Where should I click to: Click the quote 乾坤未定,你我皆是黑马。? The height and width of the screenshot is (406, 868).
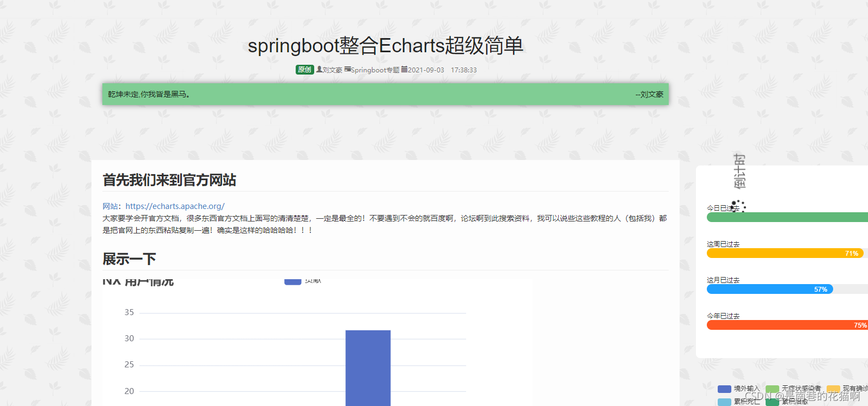point(149,94)
